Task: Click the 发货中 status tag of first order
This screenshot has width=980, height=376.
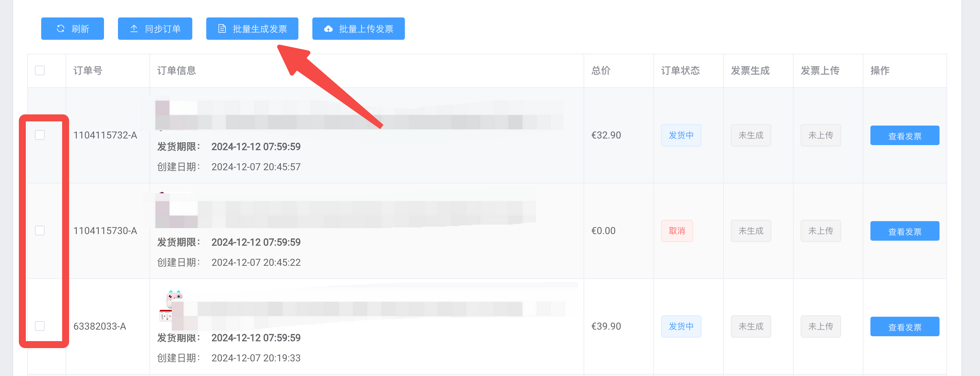Action: (x=681, y=135)
